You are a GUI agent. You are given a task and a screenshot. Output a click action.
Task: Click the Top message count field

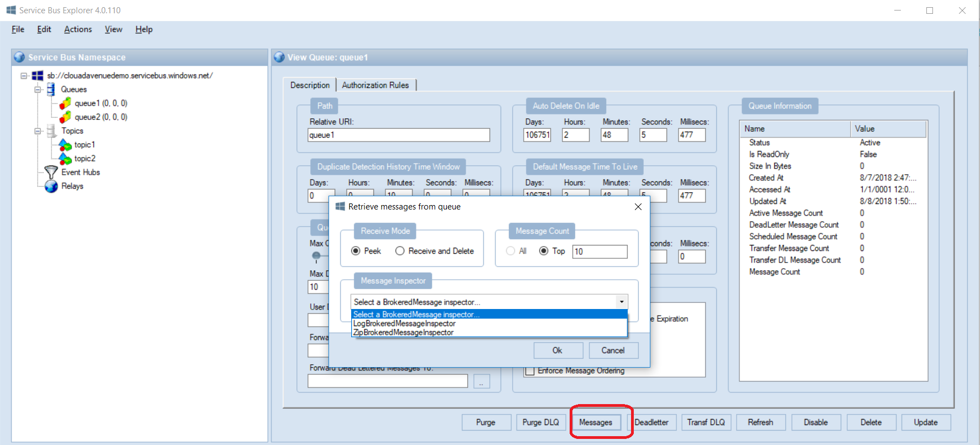point(600,252)
